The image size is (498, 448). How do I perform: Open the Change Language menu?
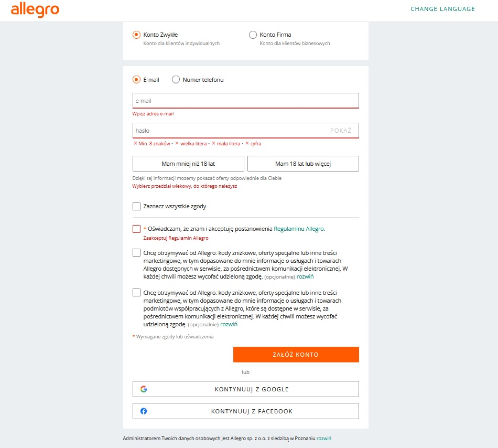442,9
